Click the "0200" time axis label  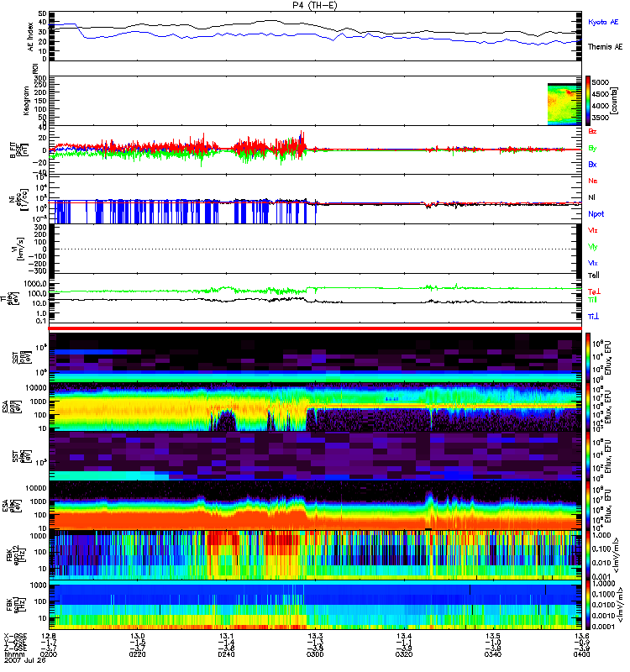click(48, 654)
